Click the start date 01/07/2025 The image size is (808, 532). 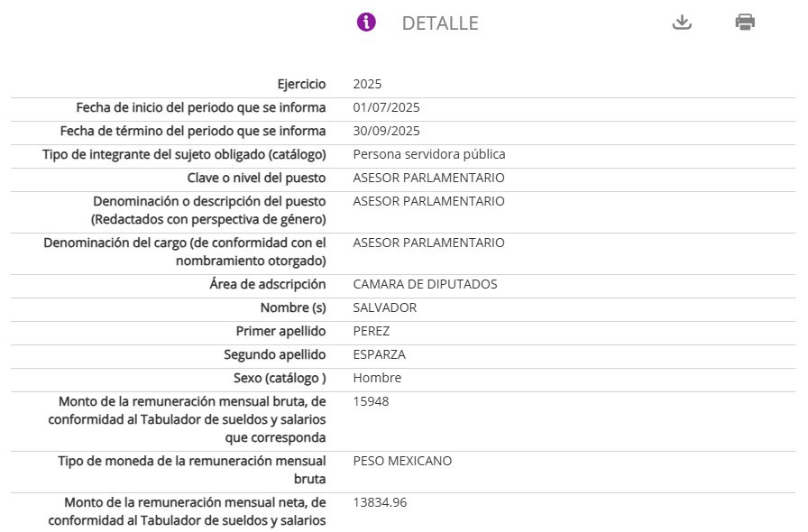pyautogui.click(x=387, y=107)
